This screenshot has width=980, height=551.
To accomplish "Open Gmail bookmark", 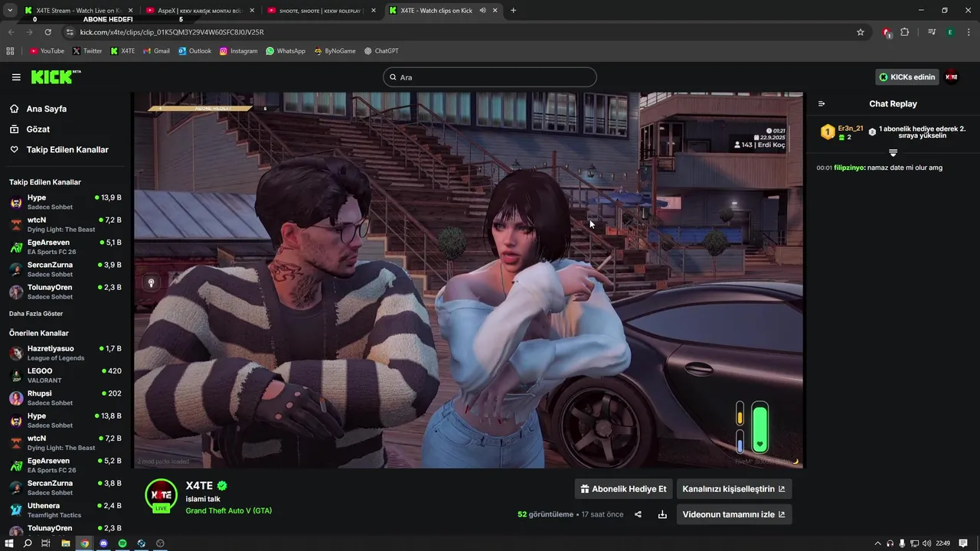I will (156, 51).
